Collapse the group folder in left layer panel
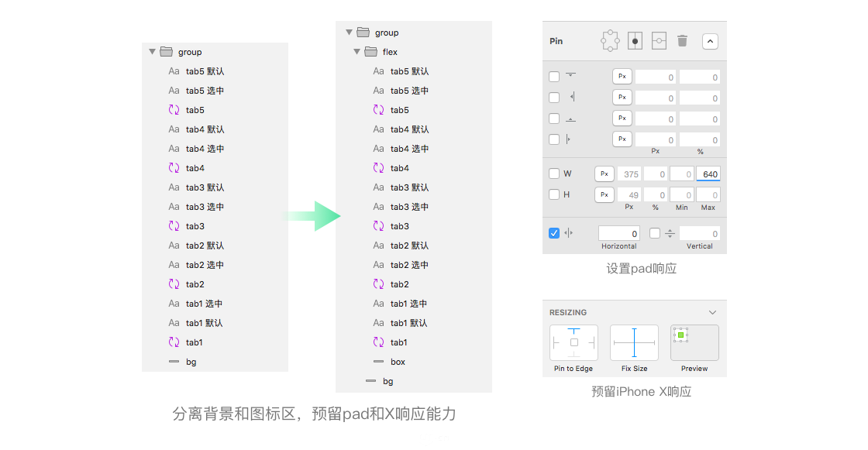Image resolution: width=868 pixels, height=450 pixels. click(152, 51)
